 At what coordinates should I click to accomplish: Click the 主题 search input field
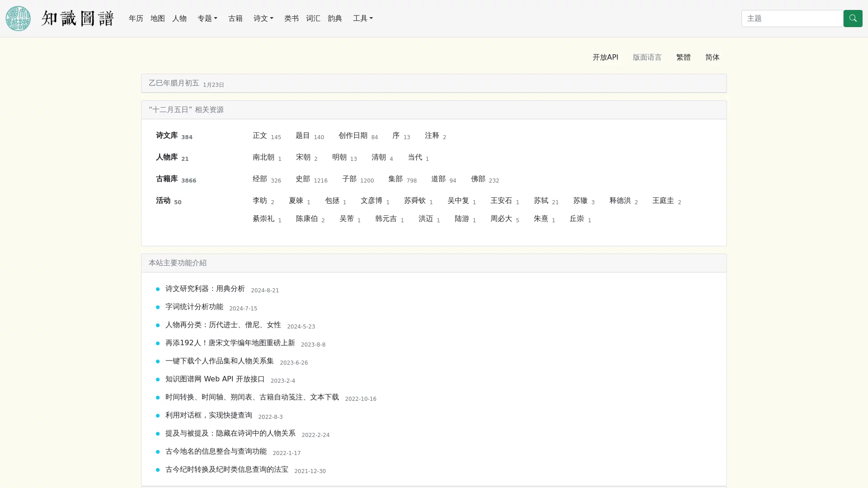[792, 18]
